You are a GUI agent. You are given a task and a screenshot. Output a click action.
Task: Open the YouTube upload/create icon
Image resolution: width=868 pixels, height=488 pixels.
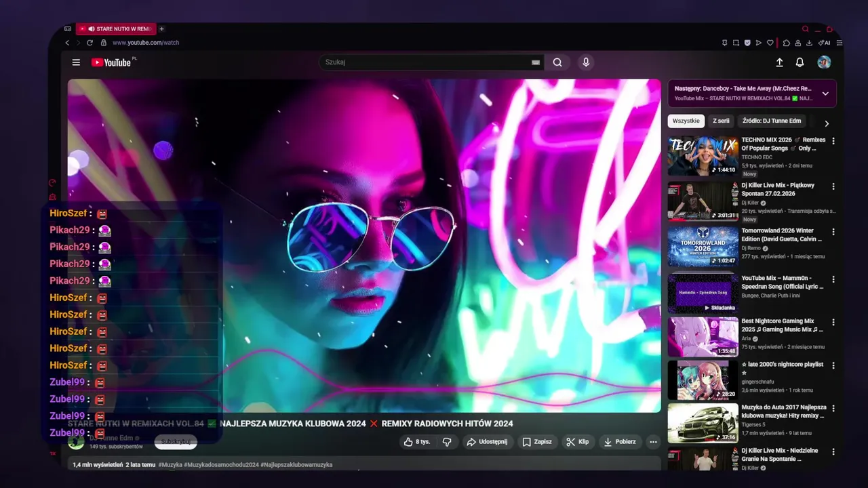(779, 62)
